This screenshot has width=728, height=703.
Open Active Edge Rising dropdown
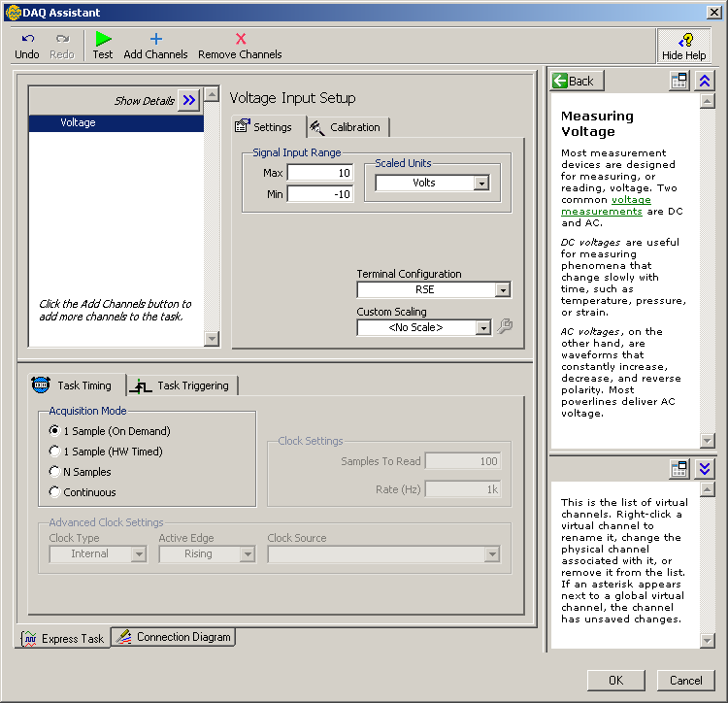248,554
